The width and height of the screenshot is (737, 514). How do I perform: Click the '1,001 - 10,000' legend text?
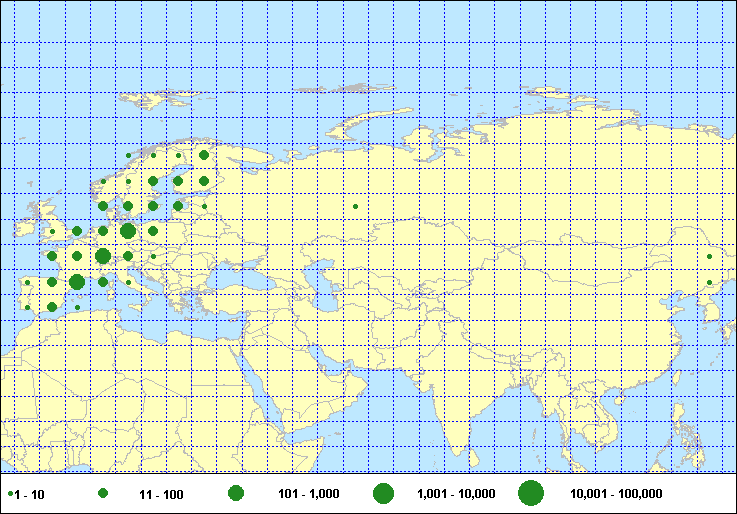pyautogui.click(x=456, y=494)
